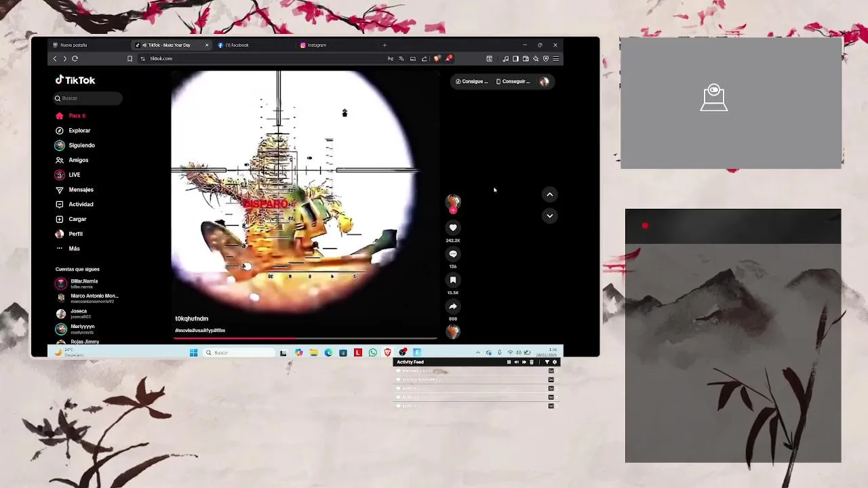Open Actividad in the sidebar
Viewport: 868px width, 488px height.
75,204
